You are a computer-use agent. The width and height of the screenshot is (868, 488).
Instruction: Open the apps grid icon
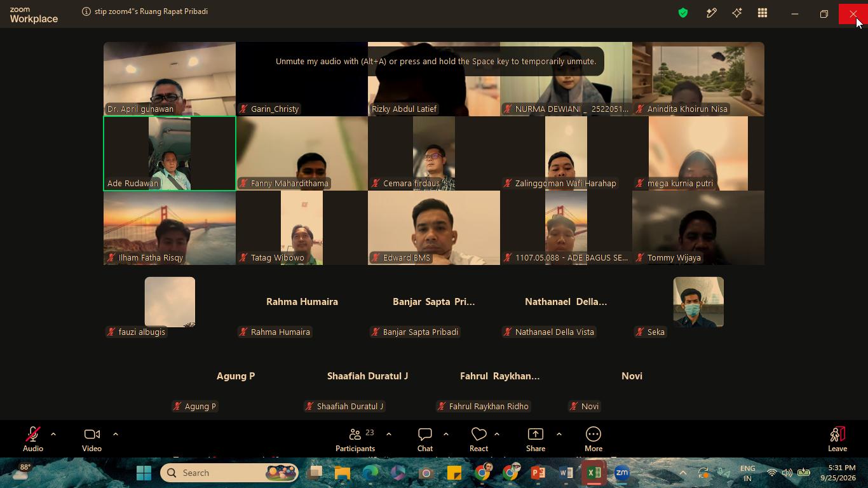(763, 13)
